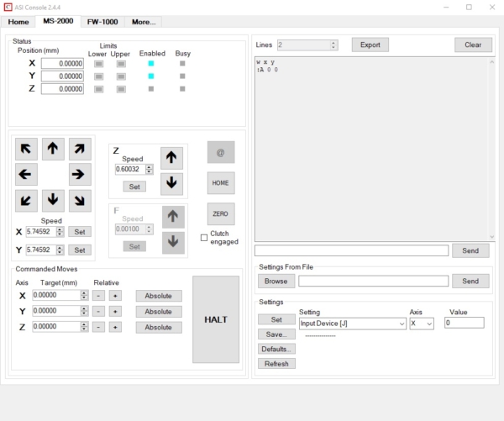Click the large HALT button
This screenshot has height=421, width=504.
216,319
